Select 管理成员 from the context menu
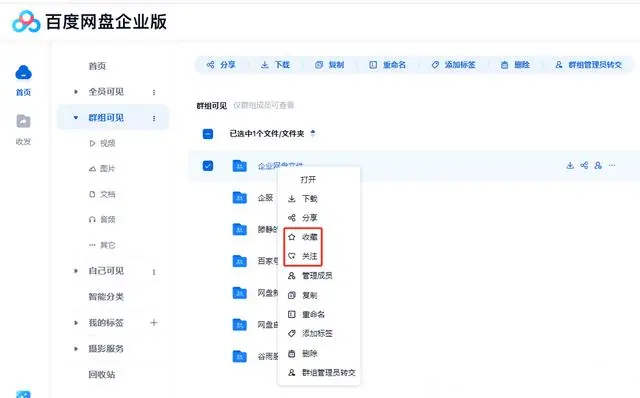Viewport: 640px width, 398px height. (310, 276)
